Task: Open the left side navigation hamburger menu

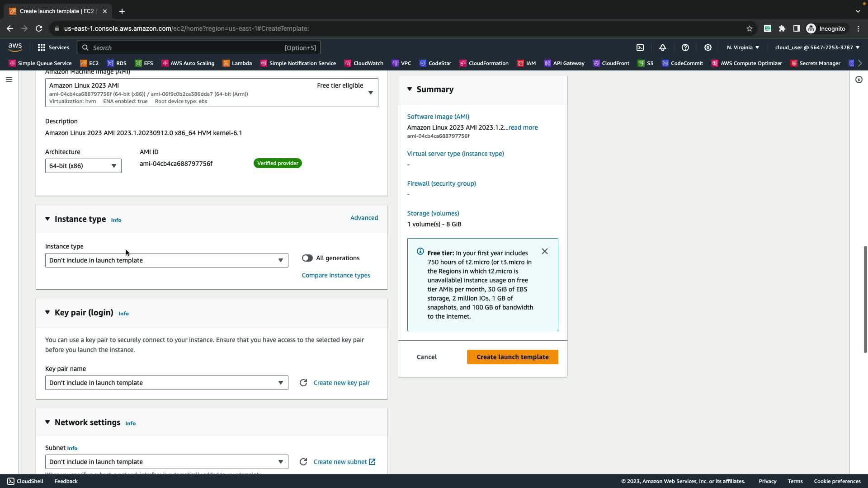Action: 9,80
